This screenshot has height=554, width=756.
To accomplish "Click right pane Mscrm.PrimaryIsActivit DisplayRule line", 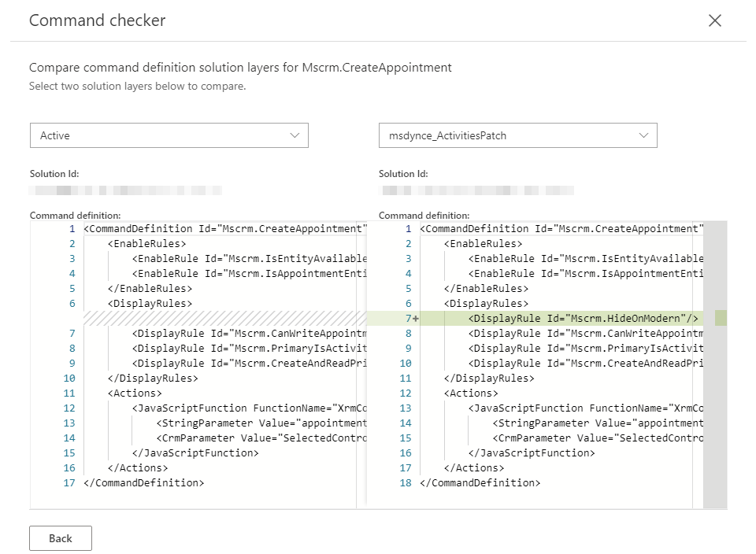I will pos(585,349).
